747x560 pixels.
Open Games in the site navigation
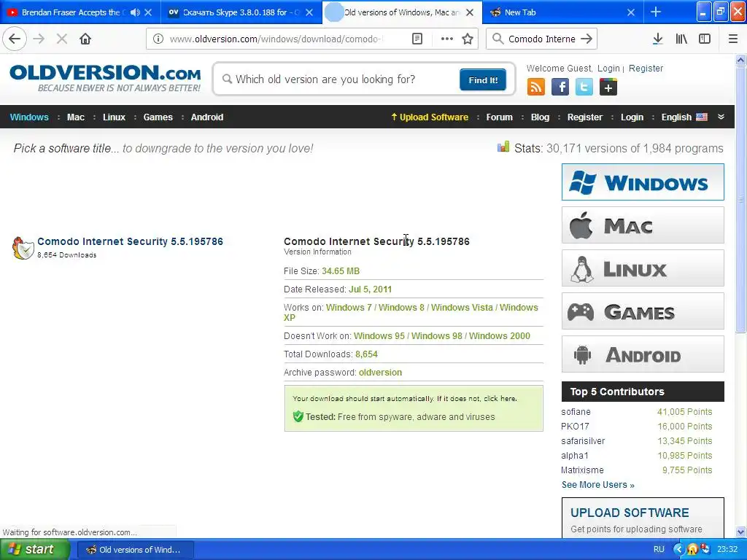[x=158, y=117]
